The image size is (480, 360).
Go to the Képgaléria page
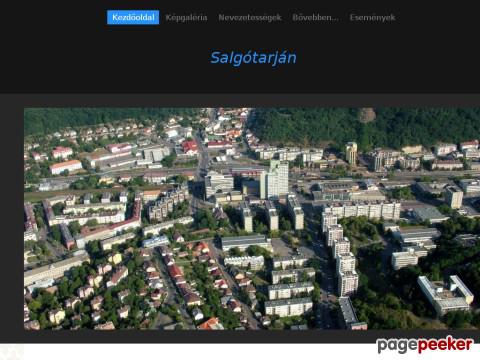186,17
